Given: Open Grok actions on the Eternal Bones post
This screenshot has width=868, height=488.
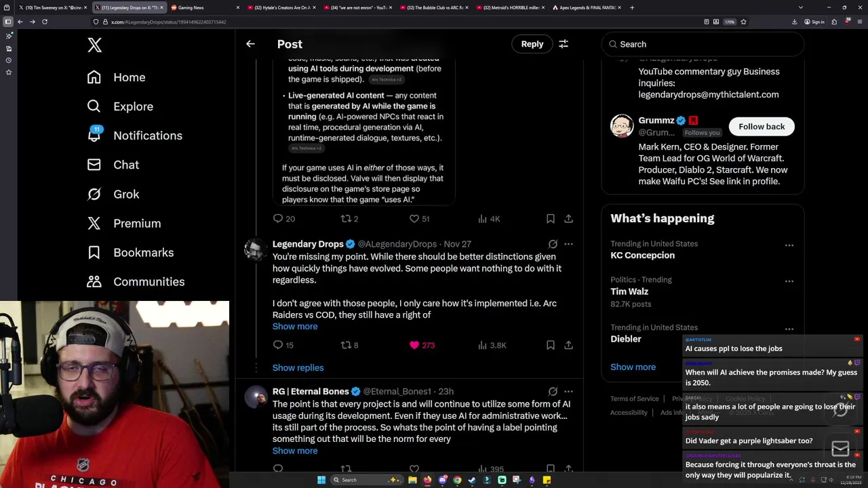Looking at the screenshot, I should [553, 392].
